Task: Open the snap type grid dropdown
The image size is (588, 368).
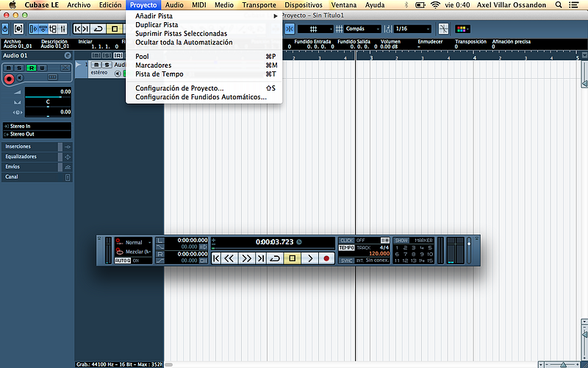Action: tap(315, 29)
